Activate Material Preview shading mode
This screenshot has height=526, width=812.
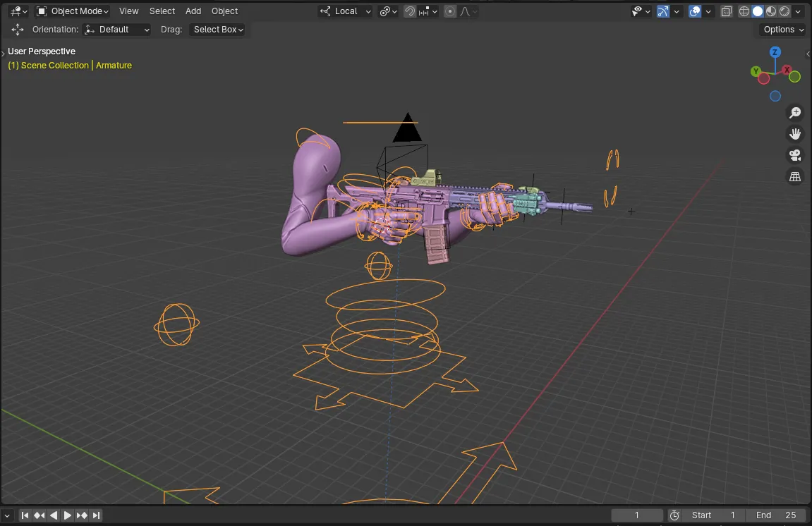[x=770, y=11]
